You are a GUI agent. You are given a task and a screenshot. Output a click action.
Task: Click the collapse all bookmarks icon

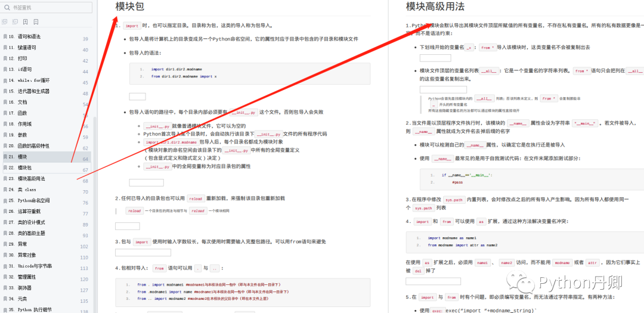15,21
